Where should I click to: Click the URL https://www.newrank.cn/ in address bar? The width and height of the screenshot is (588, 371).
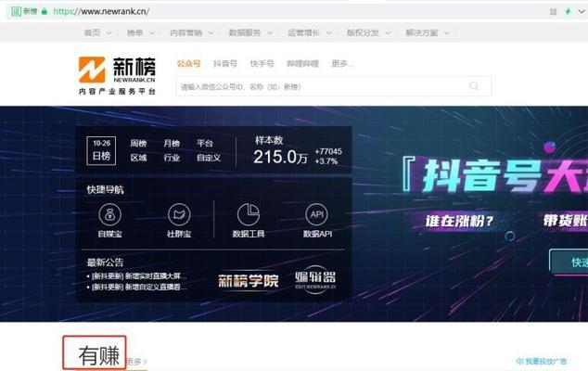click(101, 11)
